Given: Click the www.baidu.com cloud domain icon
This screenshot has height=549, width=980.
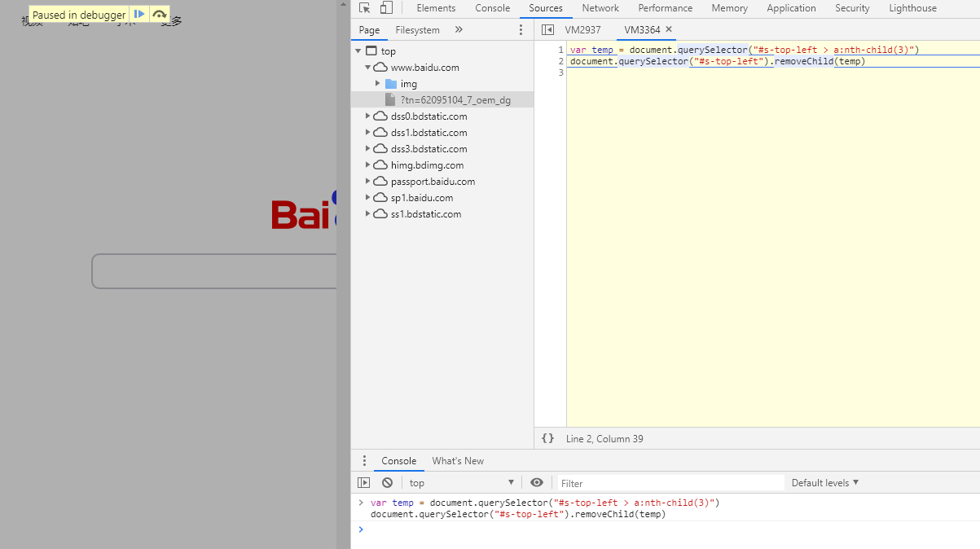Looking at the screenshot, I should (380, 68).
